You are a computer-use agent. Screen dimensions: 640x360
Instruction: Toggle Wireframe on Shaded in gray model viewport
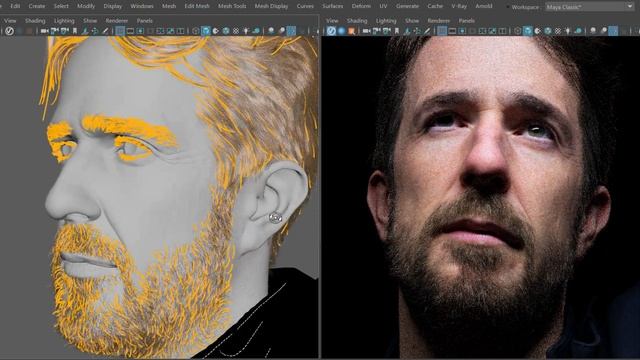tap(226, 31)
